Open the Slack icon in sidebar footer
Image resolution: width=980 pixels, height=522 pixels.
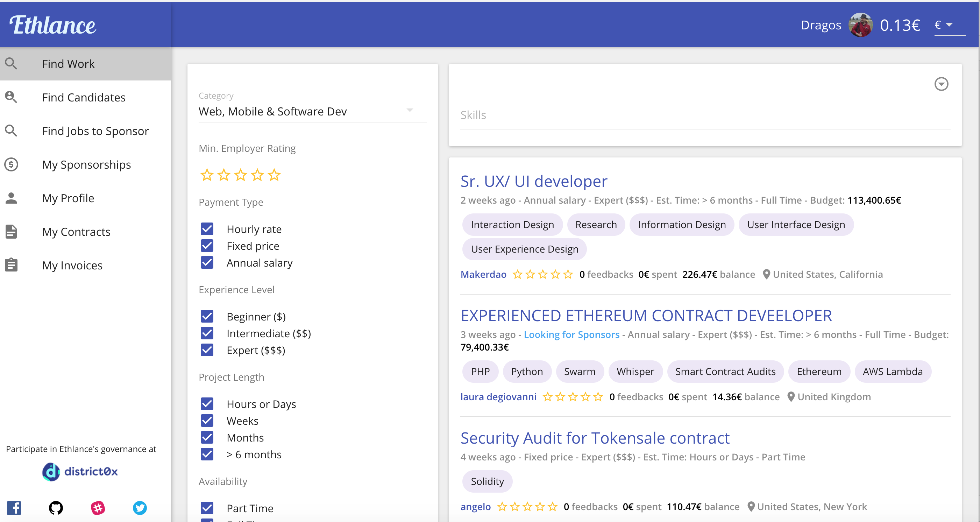click(98, 508)
